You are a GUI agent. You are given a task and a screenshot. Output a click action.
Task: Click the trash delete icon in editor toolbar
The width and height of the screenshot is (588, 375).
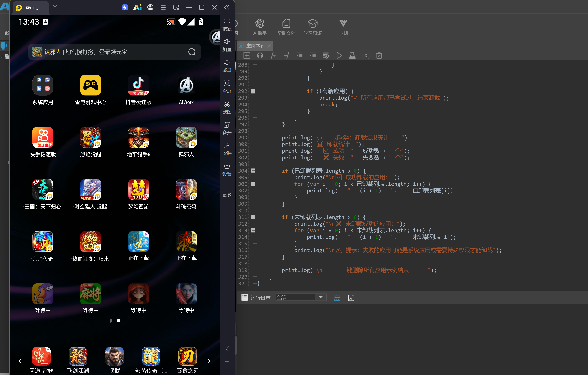[379, 56]
